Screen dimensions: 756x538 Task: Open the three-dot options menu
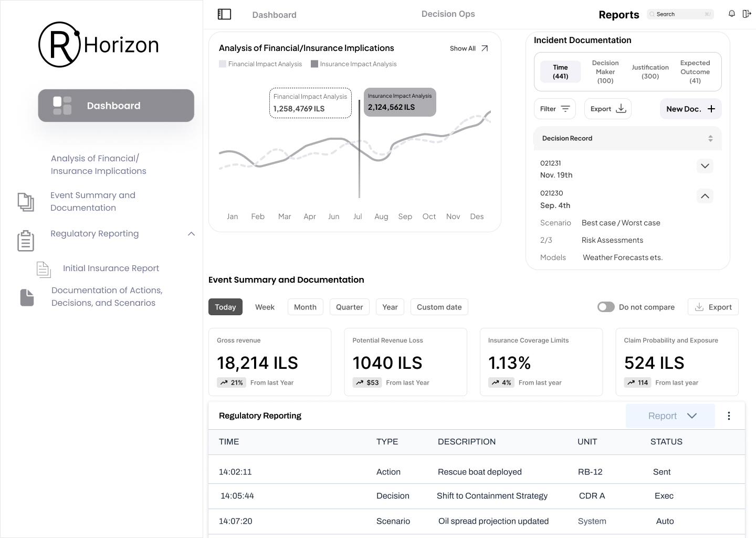pyautogui.click(x=729, y=416)
